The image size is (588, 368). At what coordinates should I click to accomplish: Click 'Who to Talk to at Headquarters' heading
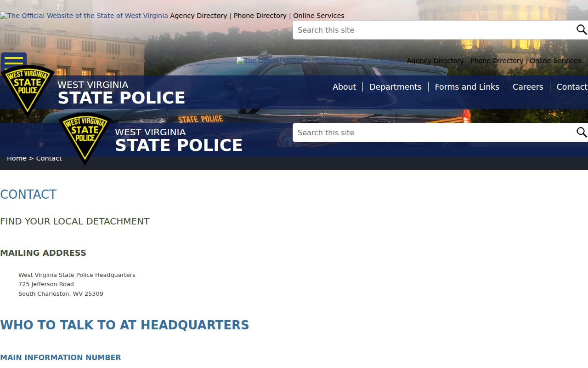click(124, 325)
